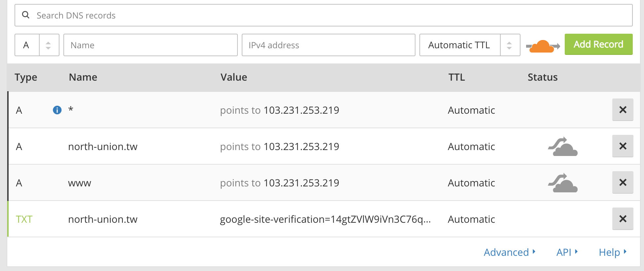
Task: Toggle the orange cloud proxy for new record
Action: point(543,46)
